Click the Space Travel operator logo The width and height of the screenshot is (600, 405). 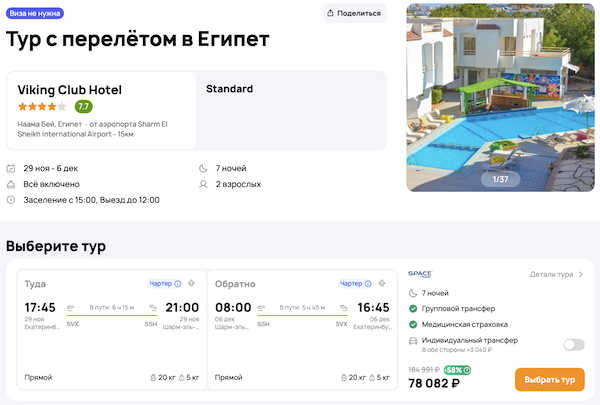(x=420, y=274)
